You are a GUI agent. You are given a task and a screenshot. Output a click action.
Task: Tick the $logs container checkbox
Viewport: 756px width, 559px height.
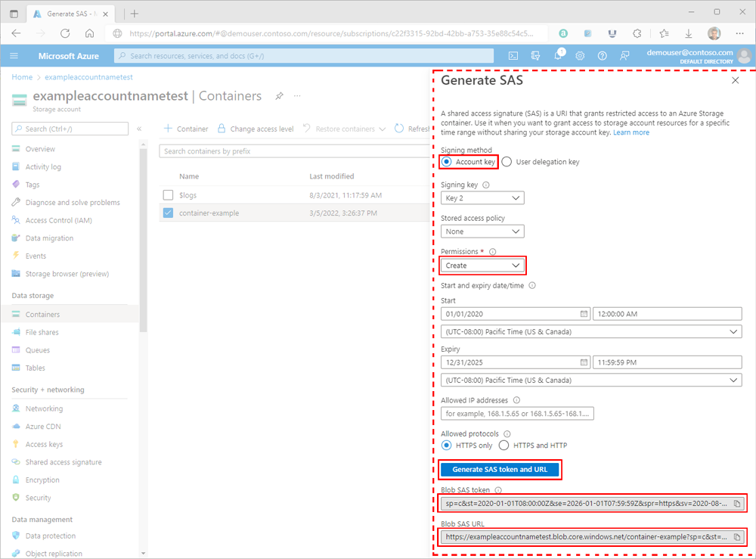(168, 195)
